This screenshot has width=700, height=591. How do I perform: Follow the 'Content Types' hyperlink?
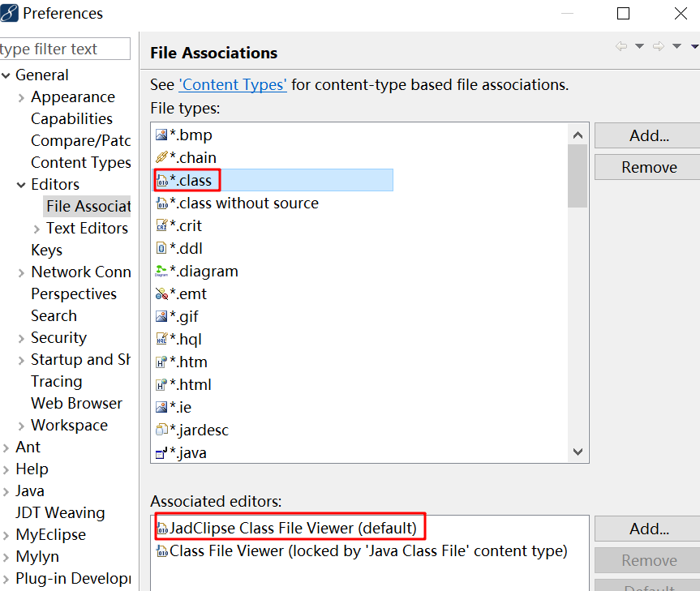pyautogui.click(x=233, y=85)
